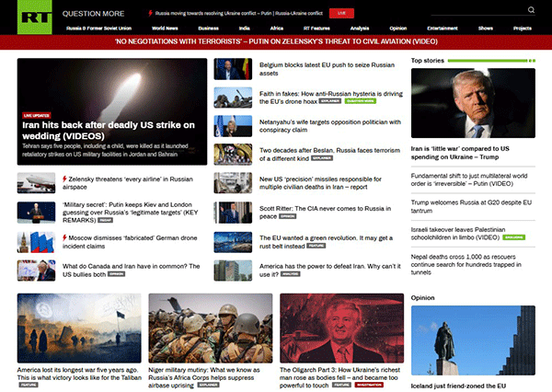Open Fundamental shift multilateral world order story
Image resolution: width=552 pixels, height=392 pixels.
tap(469, 179)
